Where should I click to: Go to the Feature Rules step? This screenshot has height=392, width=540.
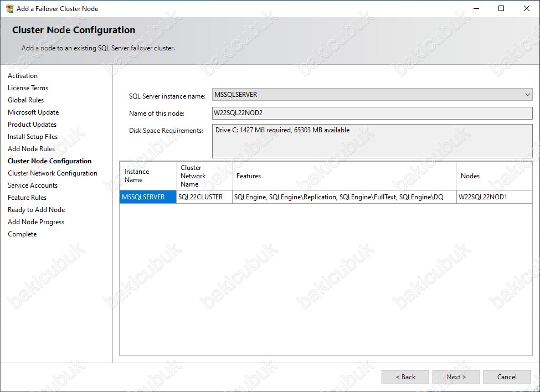pos(27,198)
